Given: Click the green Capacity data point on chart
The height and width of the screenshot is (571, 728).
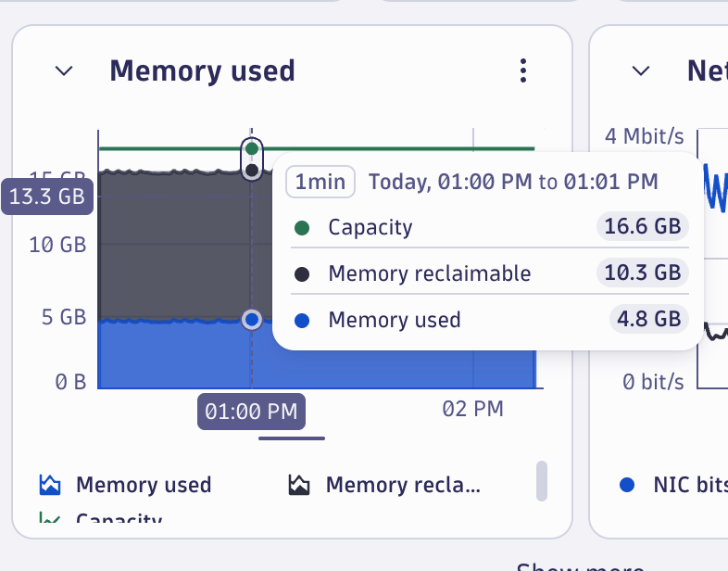Looking at the screenshot, I should tap(251, 148).
